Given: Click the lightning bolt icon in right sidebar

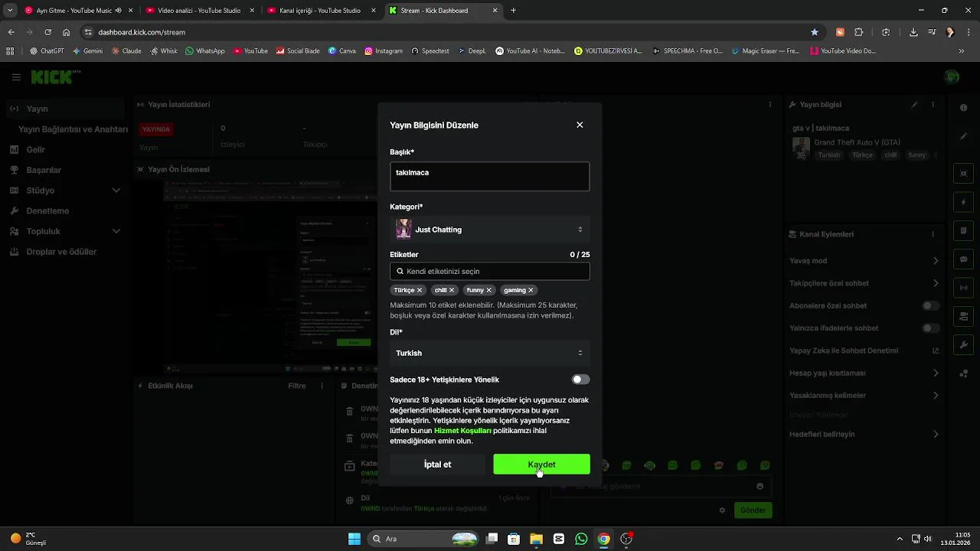Looking at the screenshot, I should [963, 202].
